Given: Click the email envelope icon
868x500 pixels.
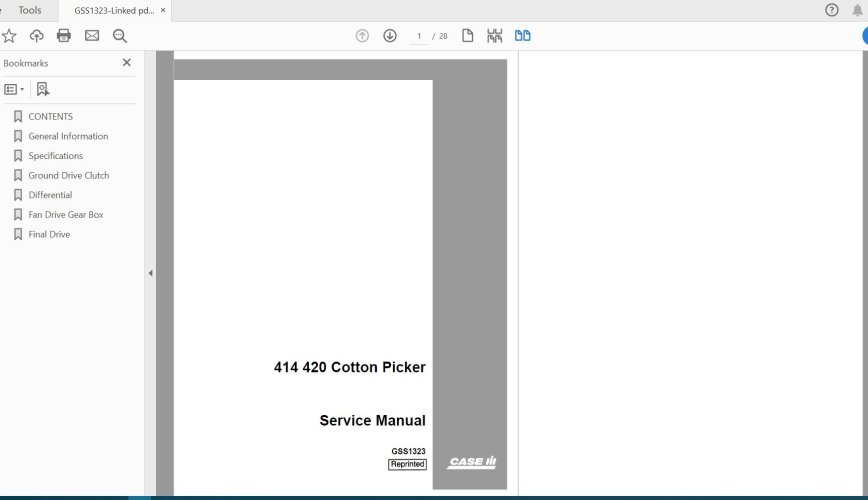Looking at the screenshot, I should [x=92, y=36].
